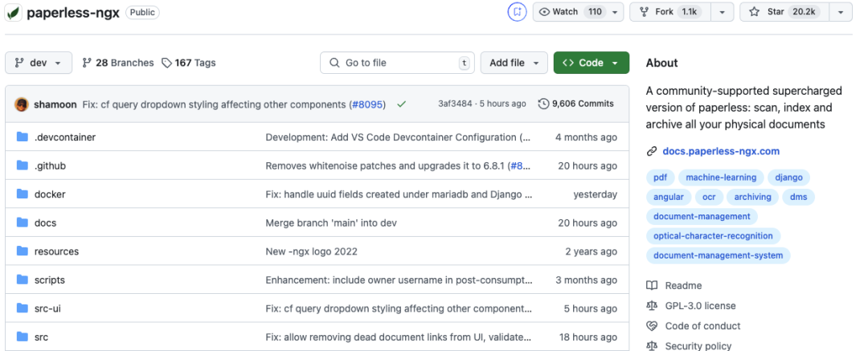
Task: Select the archiving topic tag
Action: (753, 197)
